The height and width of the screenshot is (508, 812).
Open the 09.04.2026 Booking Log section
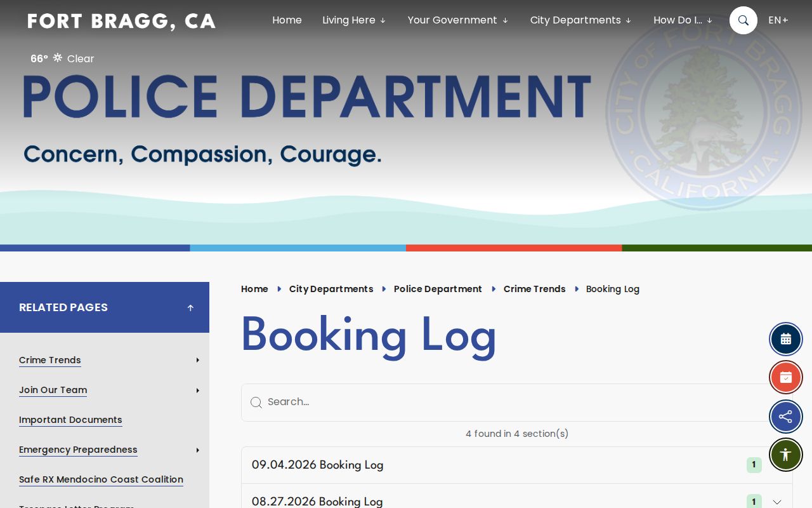point(517,465)
